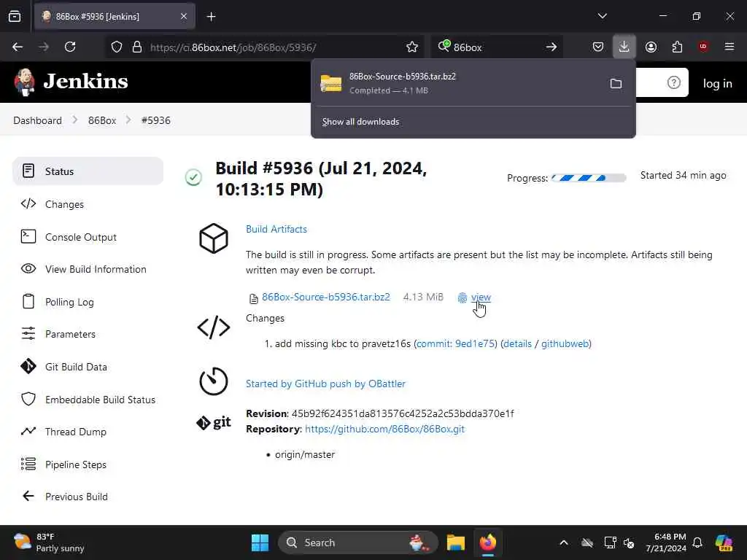Open the tracking protection shield icon
This screenshot has width=747, height=560.
coord(117,47)
